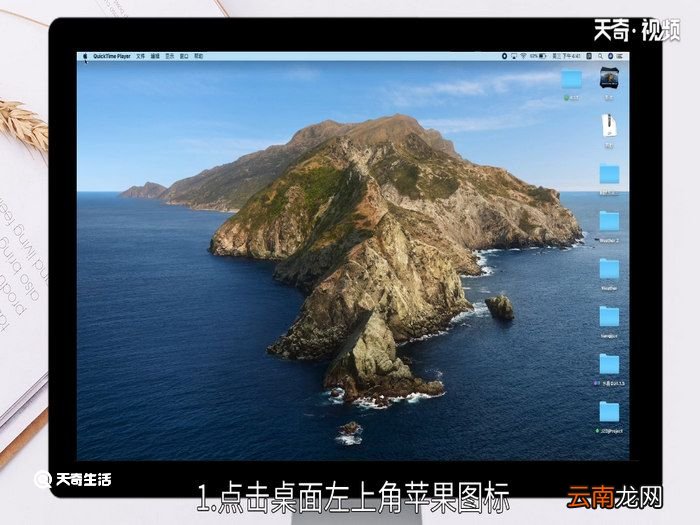Click the Siri icon in menu bar
Image resolution: width=700 pixels, height=525 pixels.
coord(610,56)
